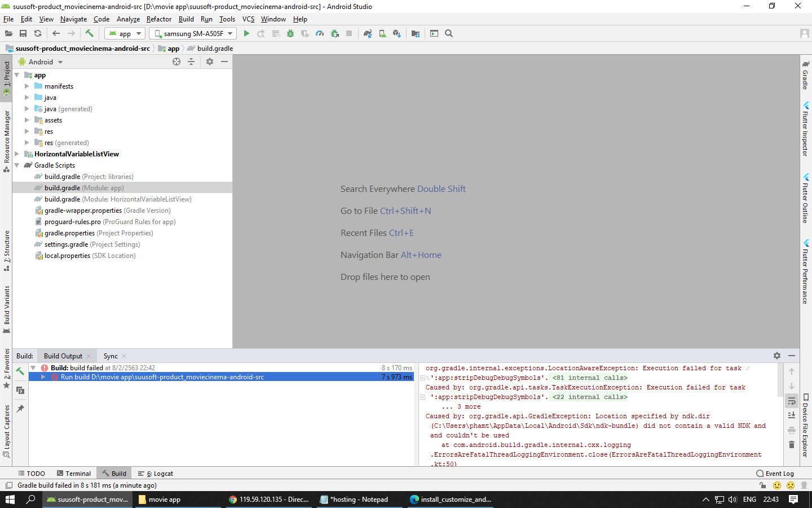Open the Windows notification center icon
The image size is (812, 508).
pyautogui.click(x=793, y=500)
